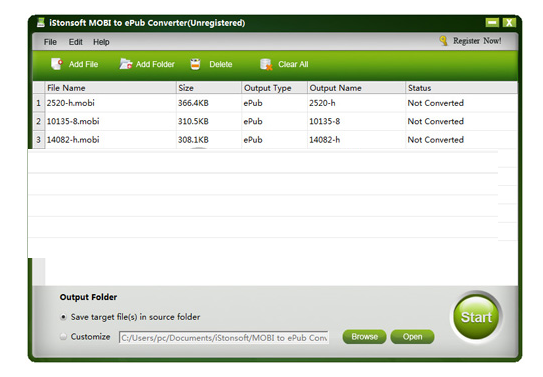Click the Register Now! link
The height and width of the screenshot is (377, 543).
tap(477, 41)
